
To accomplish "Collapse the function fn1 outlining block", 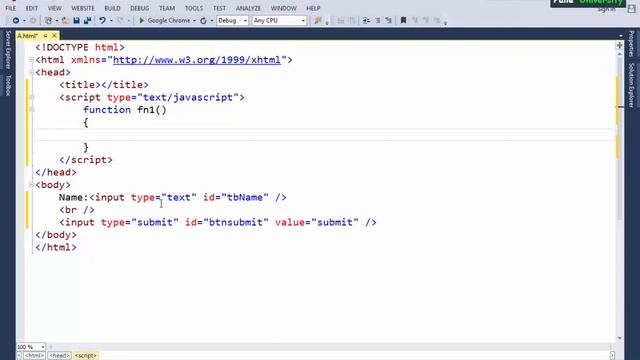I will [x=31, y=110].
